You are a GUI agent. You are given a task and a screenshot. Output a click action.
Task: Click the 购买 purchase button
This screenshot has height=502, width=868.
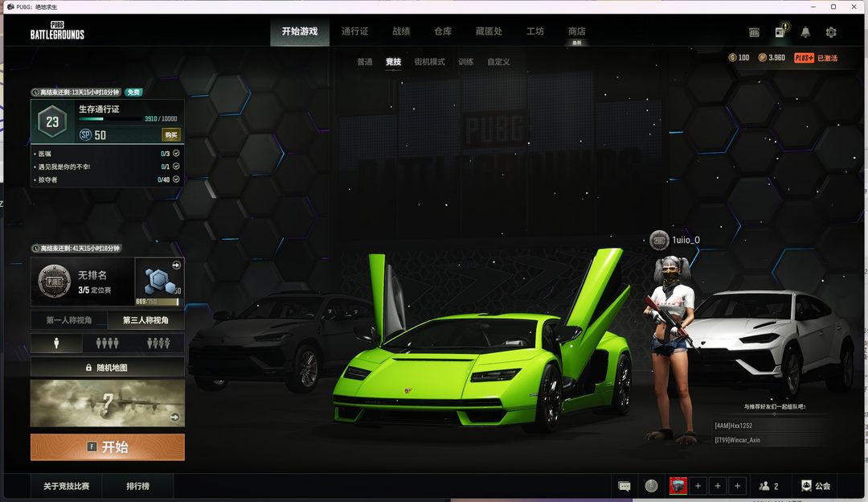coord(171,134)
